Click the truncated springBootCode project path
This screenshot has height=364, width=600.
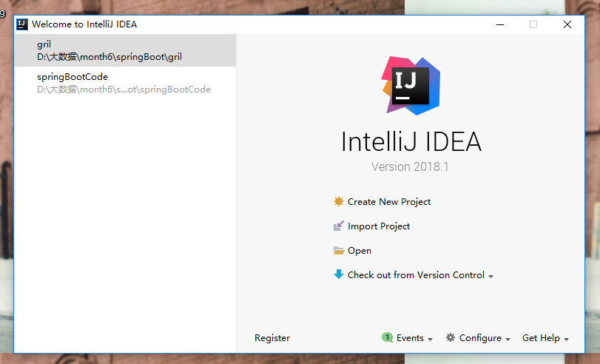pos(124,90)
